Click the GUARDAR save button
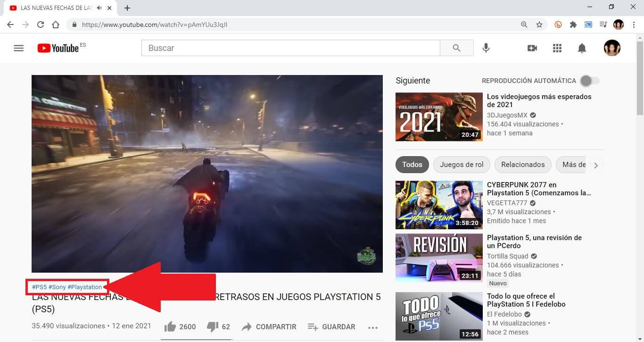 point(331,326)
